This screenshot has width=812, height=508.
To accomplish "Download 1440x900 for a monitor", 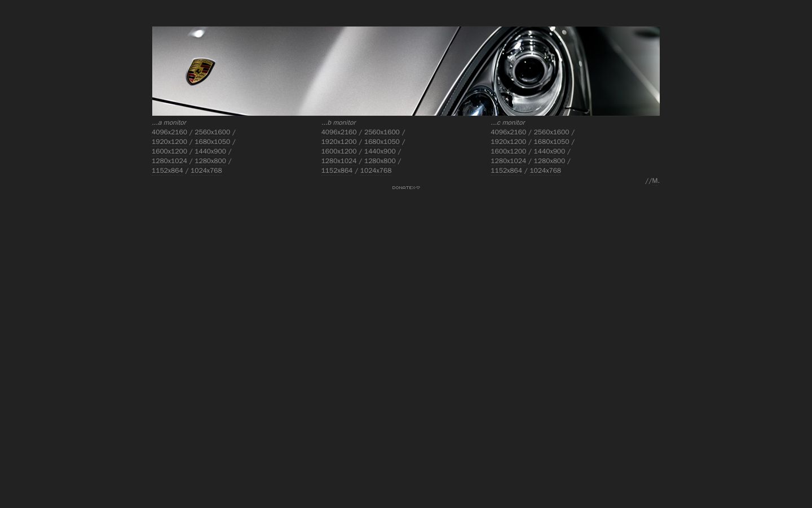I will (210, 151).
